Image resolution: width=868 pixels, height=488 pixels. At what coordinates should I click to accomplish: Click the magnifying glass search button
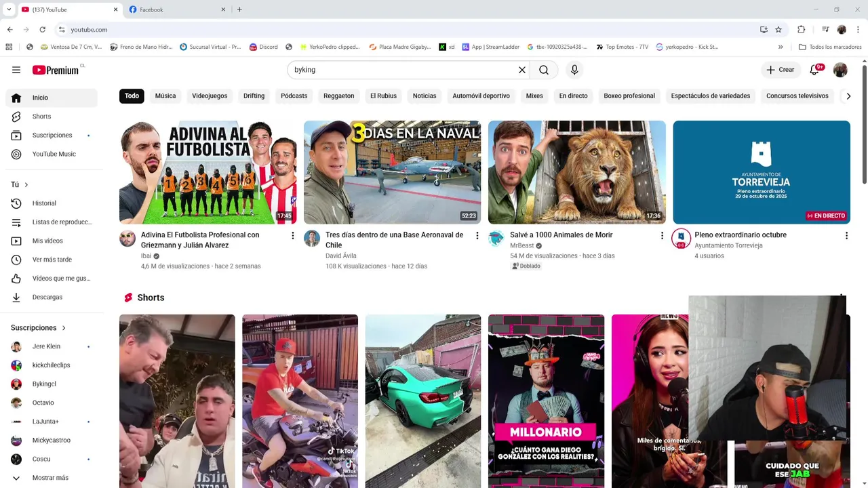point(544,70)
